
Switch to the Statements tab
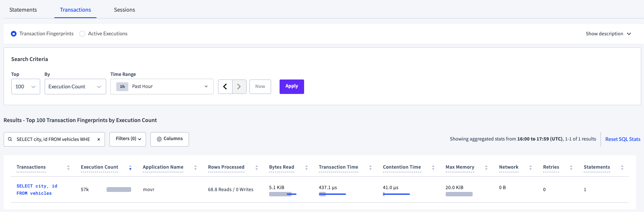23,10
